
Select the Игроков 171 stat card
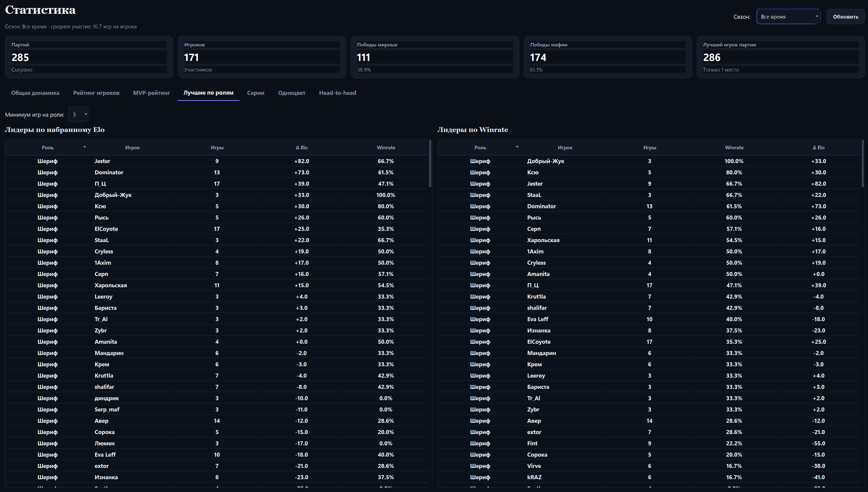[262, 57]
